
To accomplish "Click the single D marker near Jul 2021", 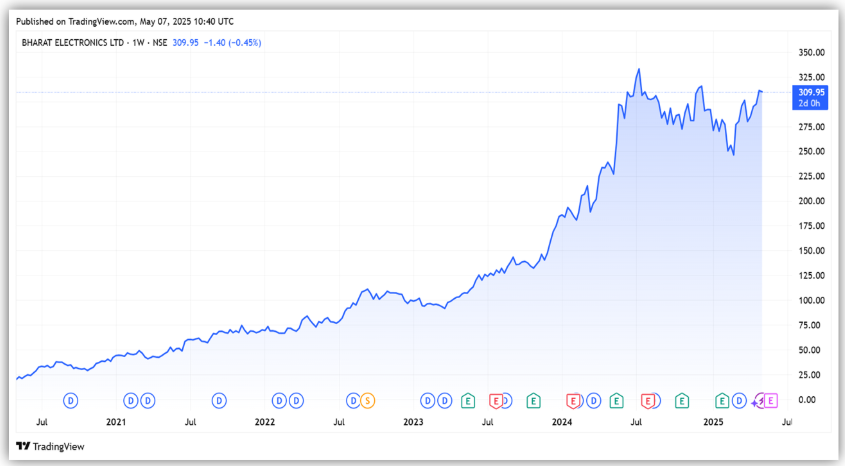I will pyautogui.click(x=219, y=400).
